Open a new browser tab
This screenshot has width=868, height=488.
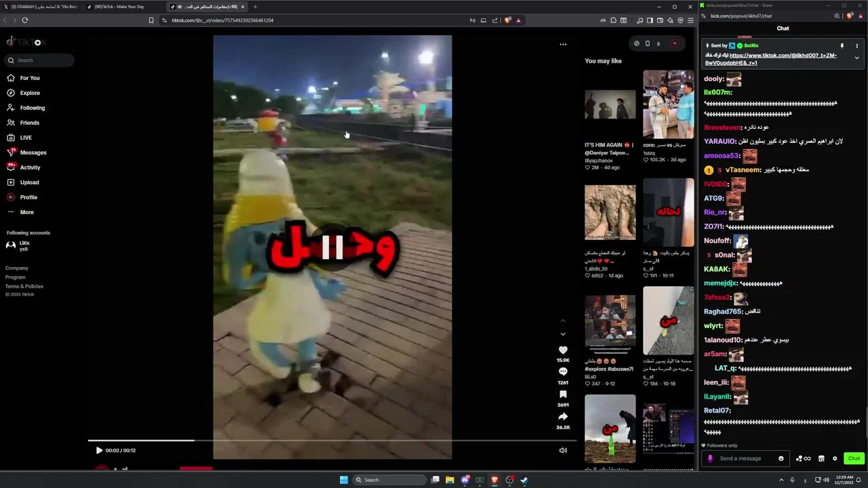255,7
